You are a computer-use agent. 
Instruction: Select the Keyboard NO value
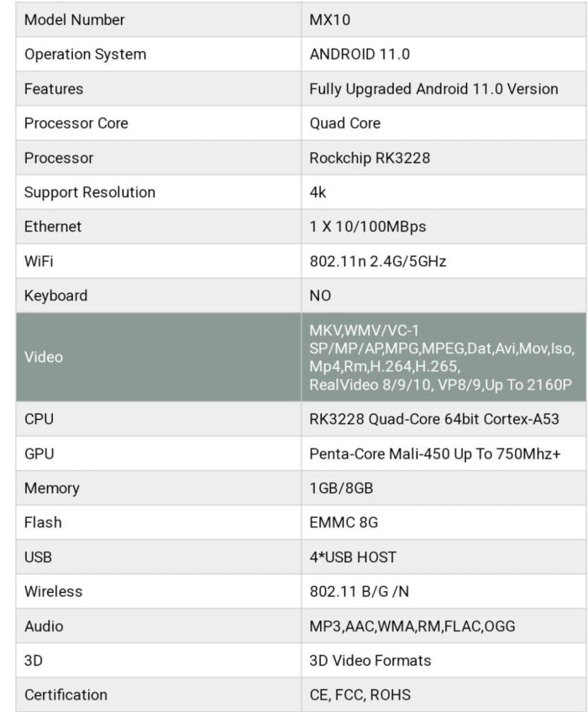coord(320,296)
